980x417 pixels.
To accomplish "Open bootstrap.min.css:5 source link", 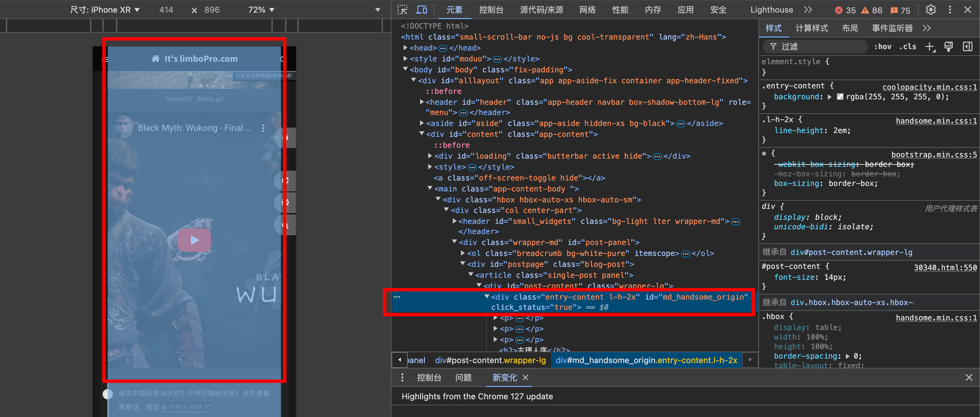I will tap(934, 154).
